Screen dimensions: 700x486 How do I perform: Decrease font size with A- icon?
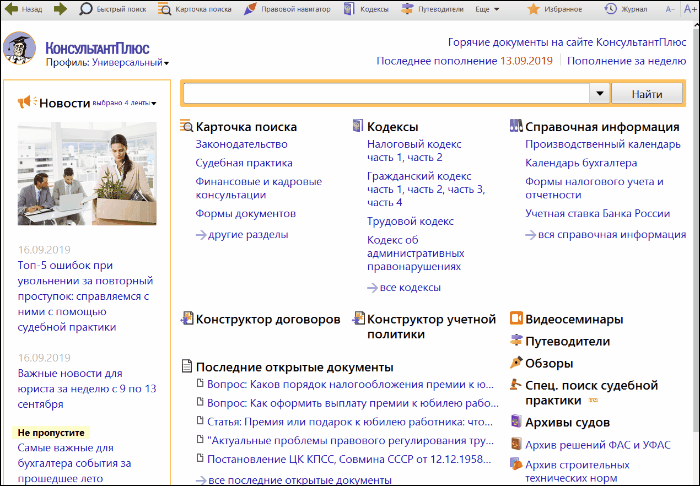pyautogui.click(x=670, y=9)
